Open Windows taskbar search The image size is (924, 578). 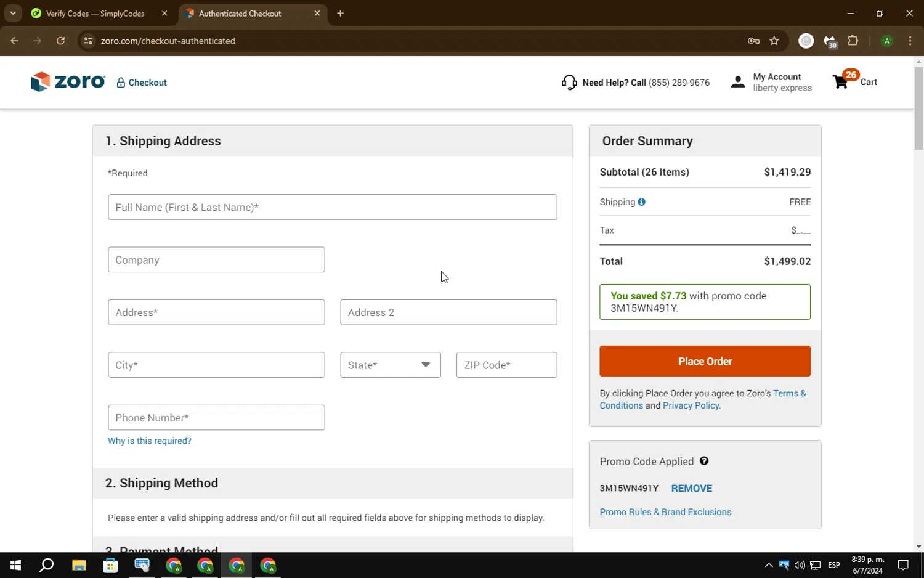point(47,565)
